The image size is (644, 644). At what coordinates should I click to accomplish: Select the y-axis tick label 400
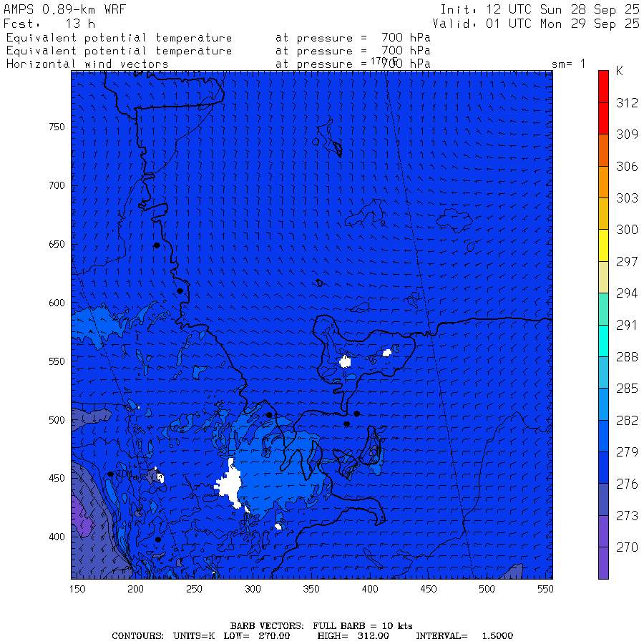click(x=57, y=537)
